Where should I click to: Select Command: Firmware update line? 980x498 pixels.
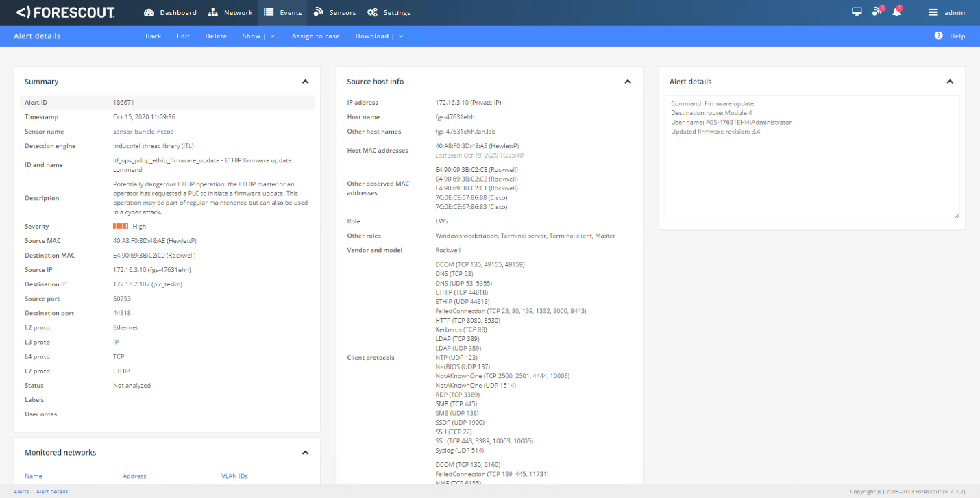pyautogui.click(x=712, y=103)
